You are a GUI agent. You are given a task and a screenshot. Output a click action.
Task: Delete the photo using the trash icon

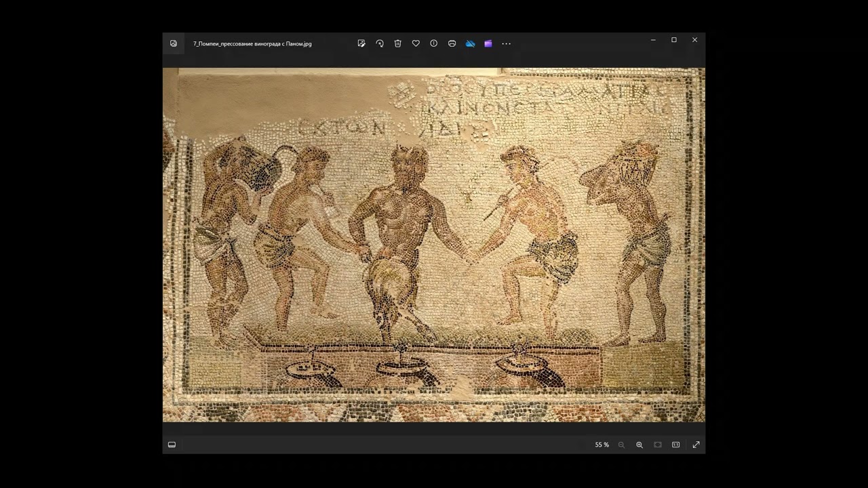click(398, 43)
